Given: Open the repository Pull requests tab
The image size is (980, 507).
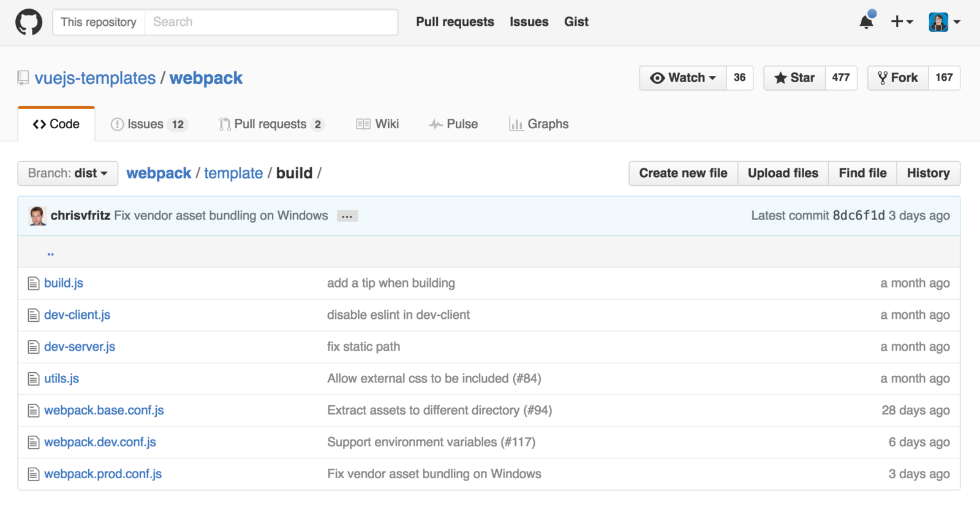Looking at the screenshot, I should coord(271,124).
